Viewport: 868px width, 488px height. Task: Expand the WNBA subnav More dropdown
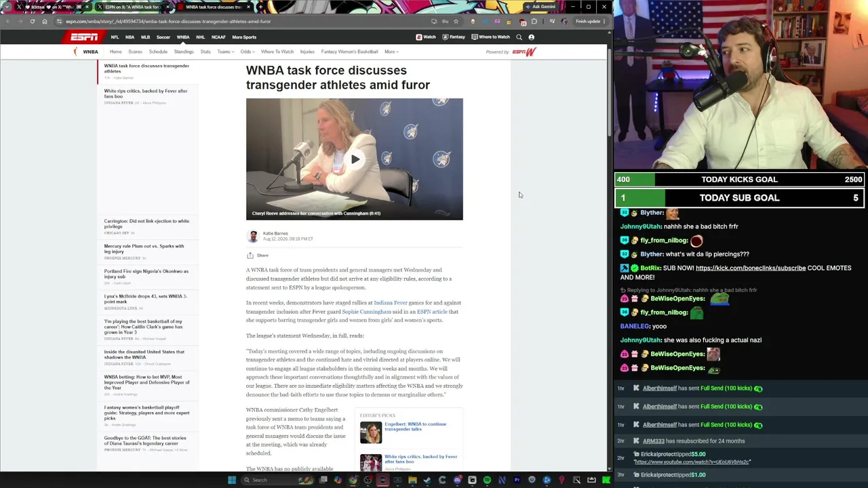391,52
